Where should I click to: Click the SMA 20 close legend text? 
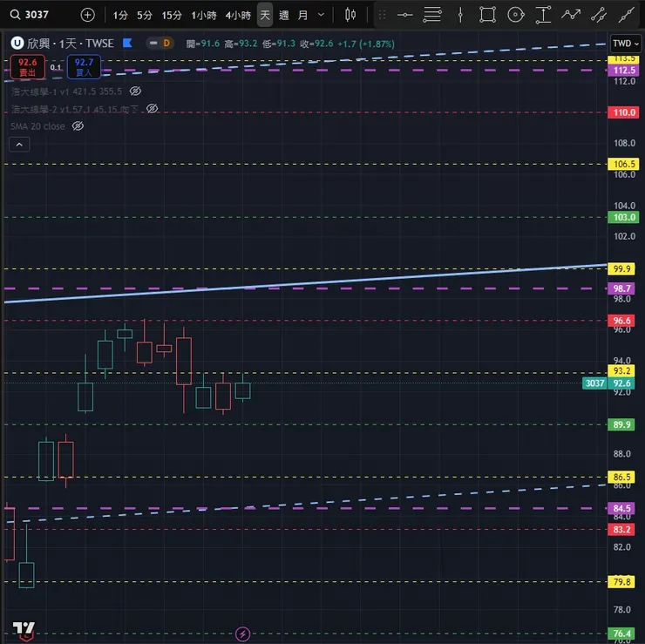pyautogui.click(x=37, y=126)
